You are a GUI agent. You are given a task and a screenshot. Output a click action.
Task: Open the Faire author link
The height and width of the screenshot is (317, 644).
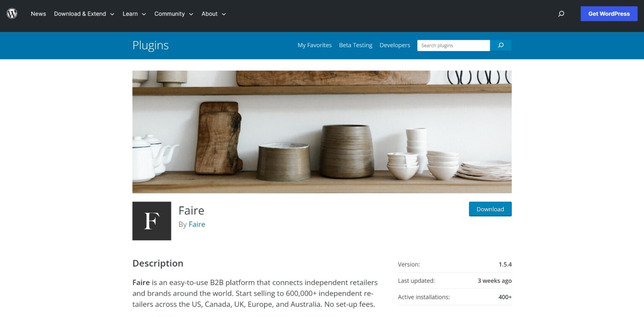197,224
